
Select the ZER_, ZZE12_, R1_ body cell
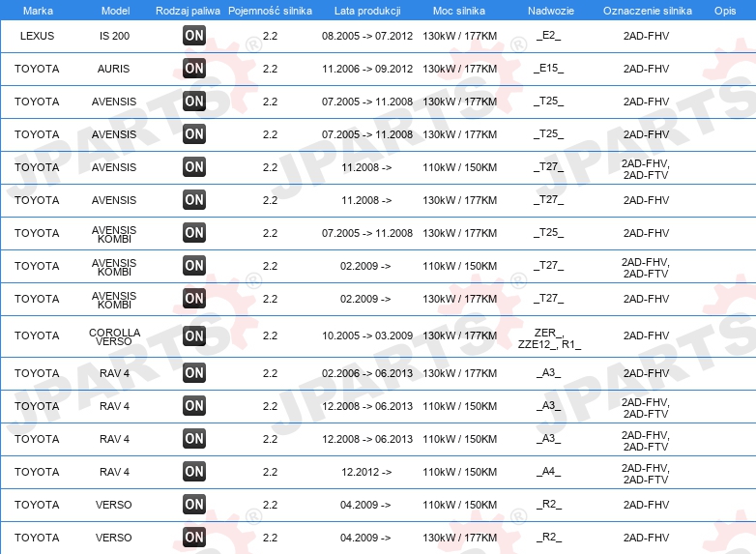tap(549, 338)
